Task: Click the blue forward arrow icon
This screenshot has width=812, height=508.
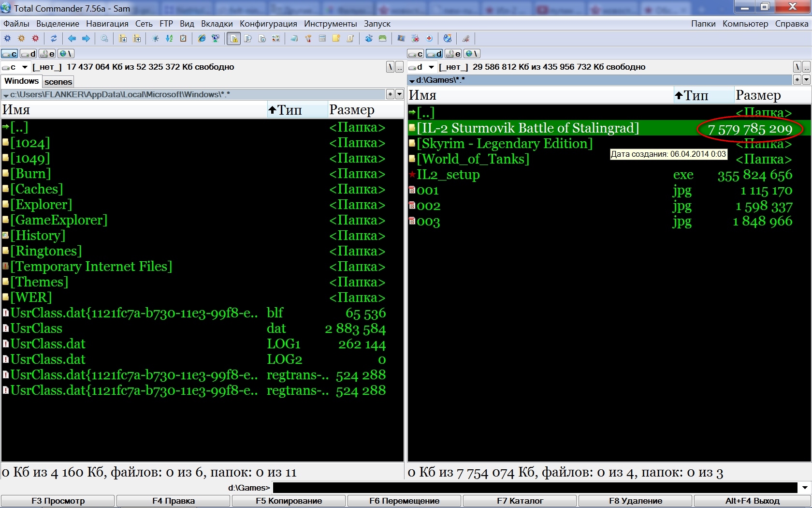Action: pyautogui.click(x=86, y=39)
